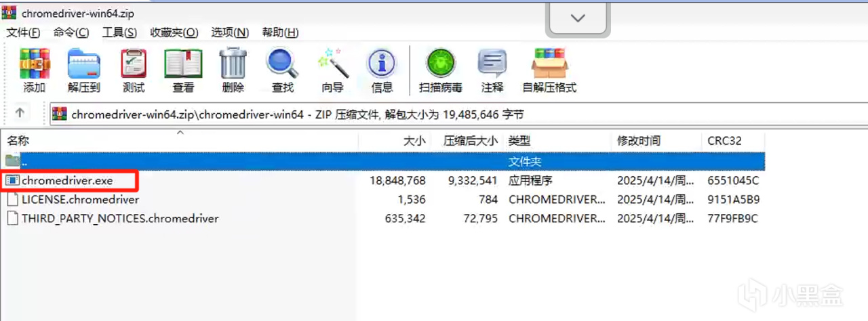Click the SFX (自解压格式) icon
The image size is (868, 321).
tap(549, 64)
